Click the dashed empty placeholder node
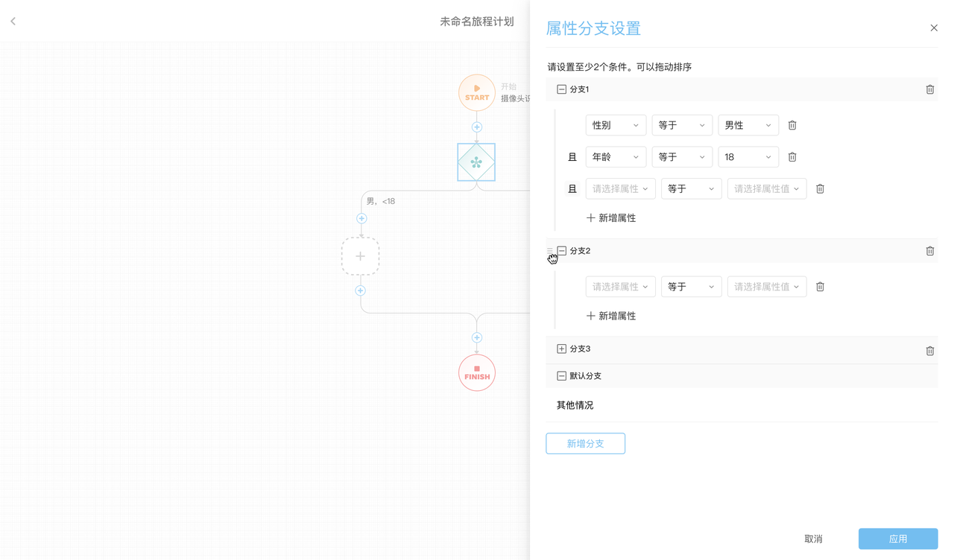This screenshot has height=560, width=954. 361,256
